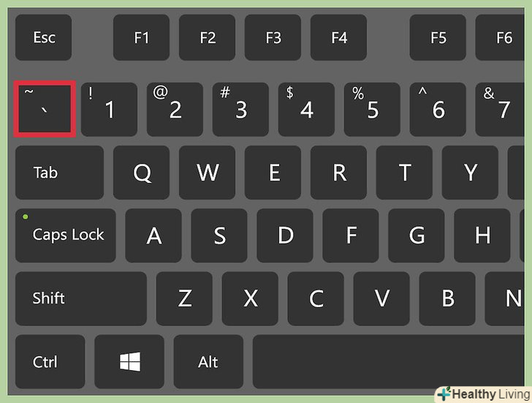Click the letter S key
Screen dimensions: 532x403
[x=219, y=236]
